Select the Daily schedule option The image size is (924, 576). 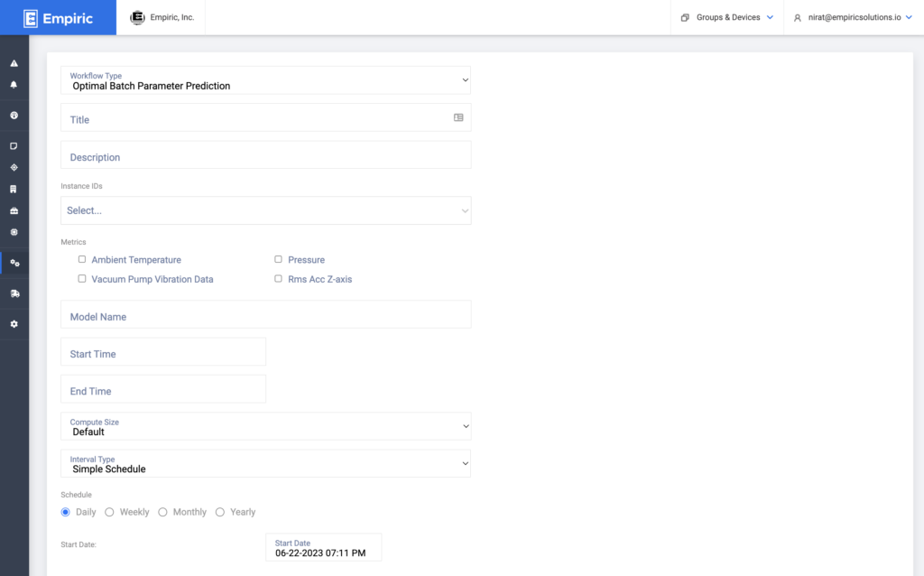[65, 512]
